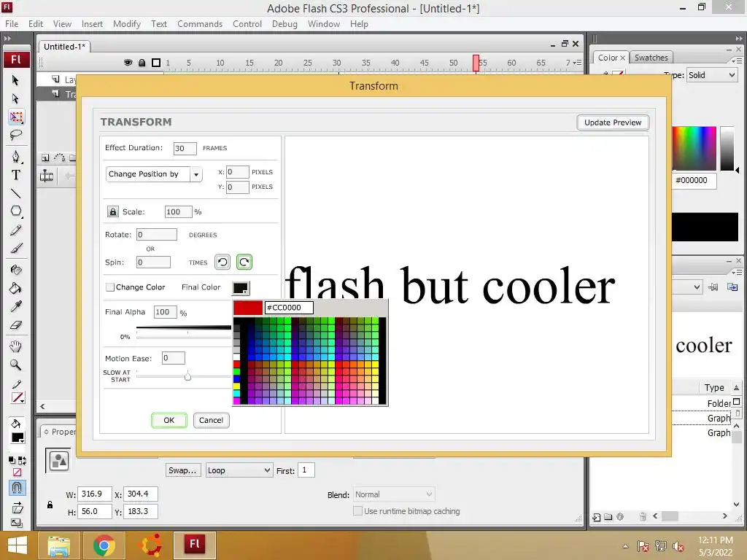Screen dimensions: 747x560
Task: Click the counterclockwise spin button
Action: 222,262
